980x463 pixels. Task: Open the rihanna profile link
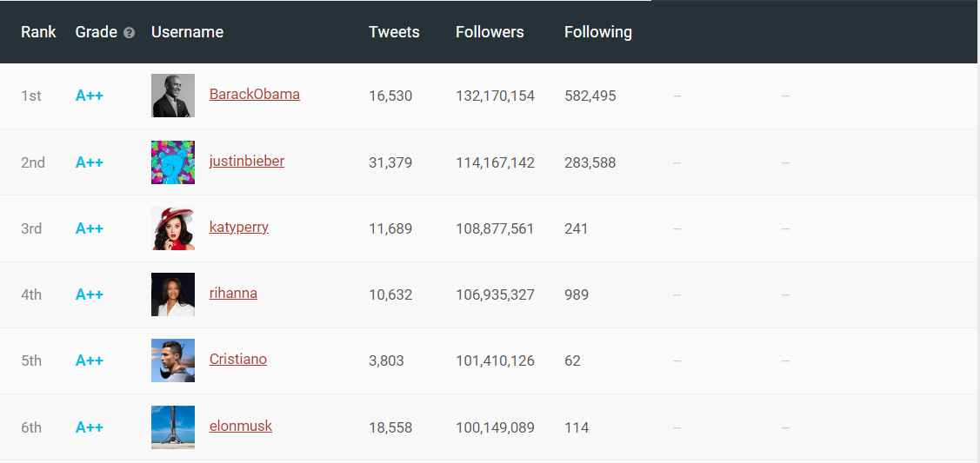pyautogui.click(x=233, y=294)
